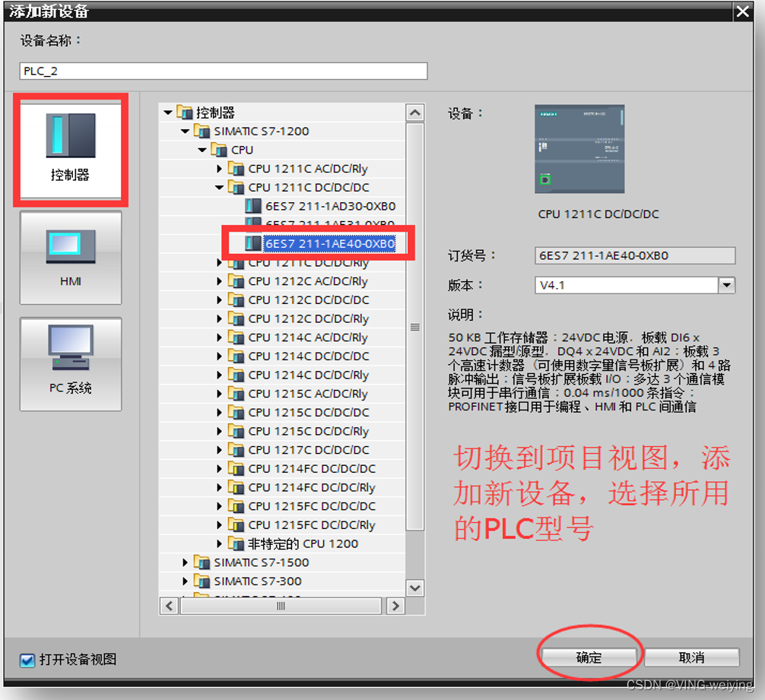Collapse the SIMATIC S7-1200 node
This screenshot has width=765, height=700.
pyautogui.click(x=185, y=131)
